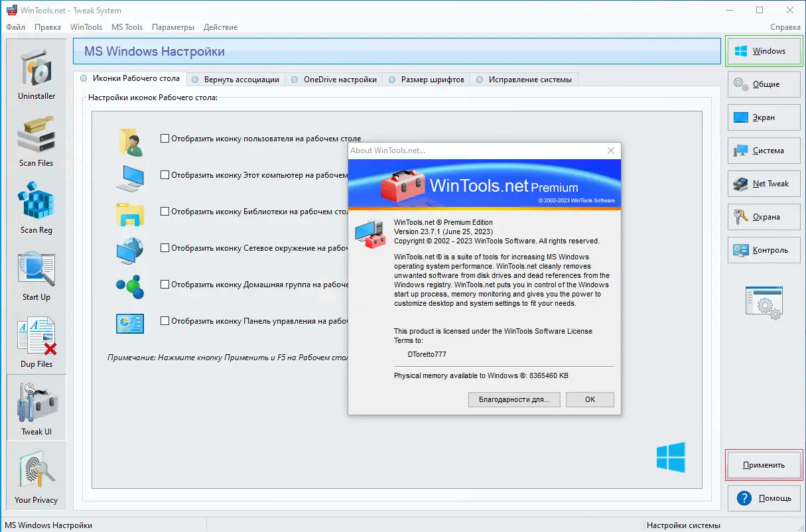The width and height of the screenshot is (806, 532).
Task: Open the Параметры menu
Action: 173,27
